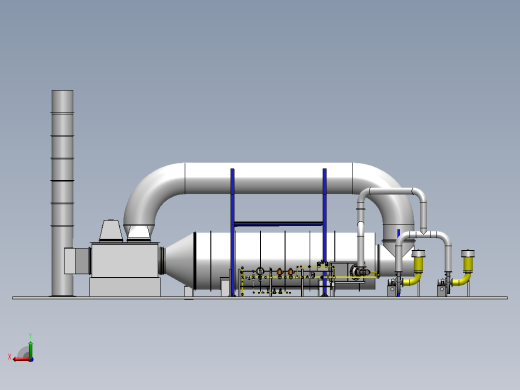Select the flat base platform slab
Image resolution: width=520 pixels, height=390 pixels.
coord(260,298)
